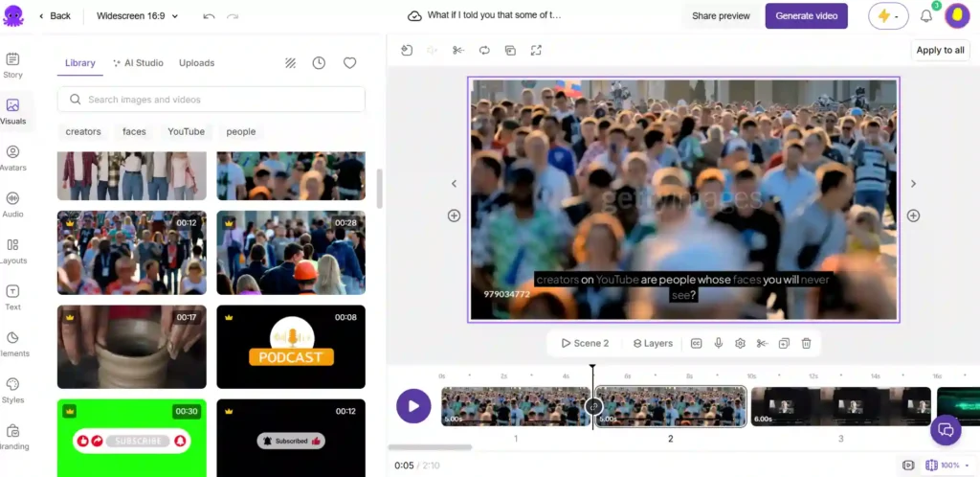This screenshot has width=980, height=477.
Task: Open the Audio panel
Action: pyautogui.click(x=12, y=205)
